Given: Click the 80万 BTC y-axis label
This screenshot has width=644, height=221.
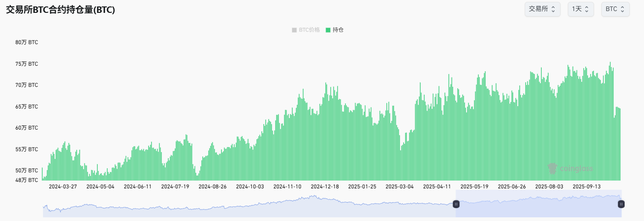Looking at the screenshot, I should point(27,42).
